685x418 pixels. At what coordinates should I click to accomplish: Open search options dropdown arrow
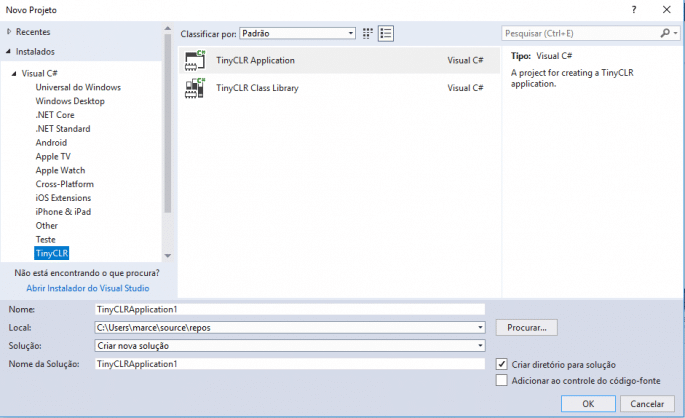pos(675,33)
